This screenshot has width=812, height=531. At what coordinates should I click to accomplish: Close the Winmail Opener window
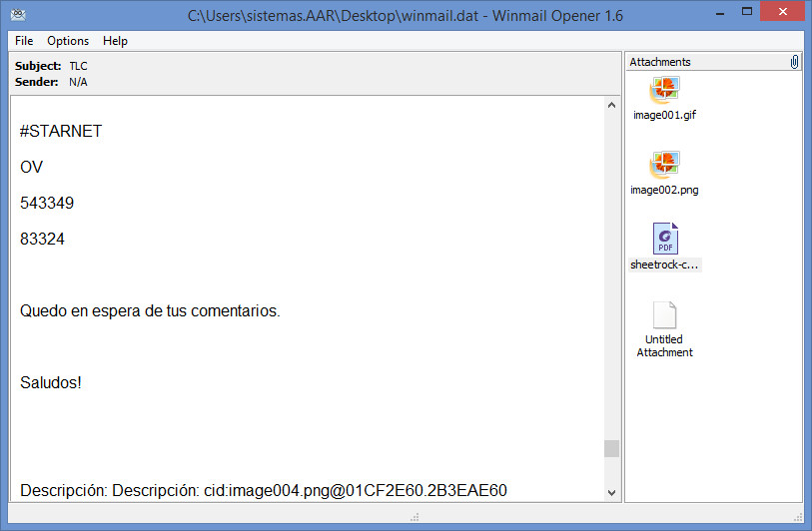[782, 11]
